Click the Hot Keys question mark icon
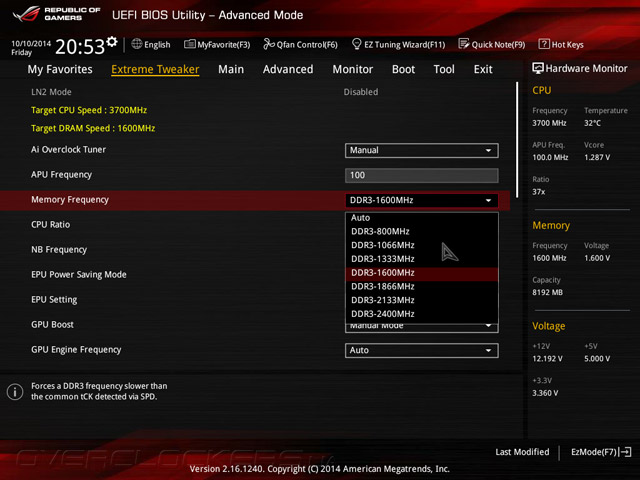 [544, 44]
